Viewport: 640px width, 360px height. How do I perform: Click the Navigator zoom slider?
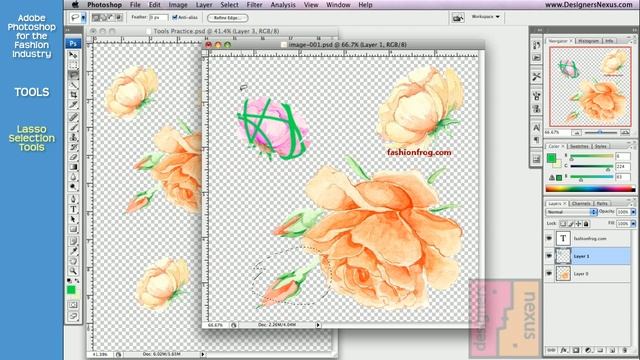(600, 133)
